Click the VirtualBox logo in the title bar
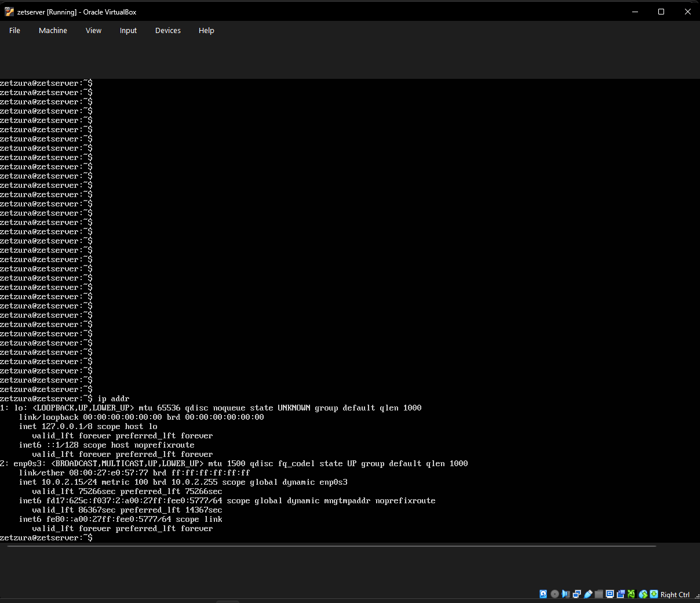The image size is (700, 603). [9, 11]
